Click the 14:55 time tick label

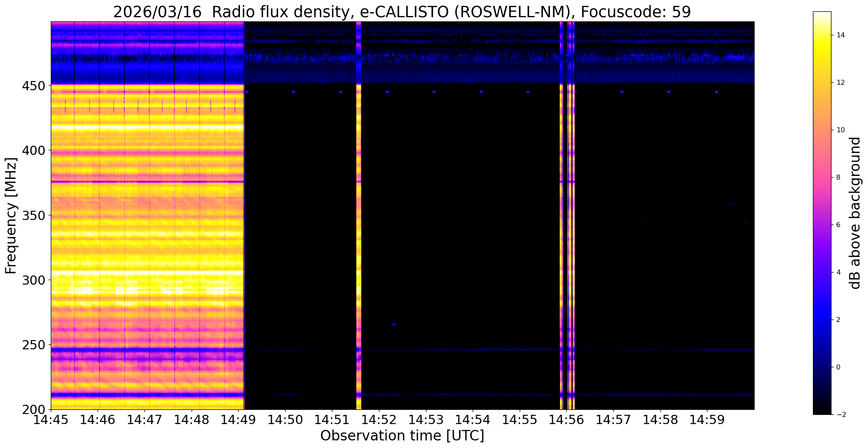pos(520,420)
